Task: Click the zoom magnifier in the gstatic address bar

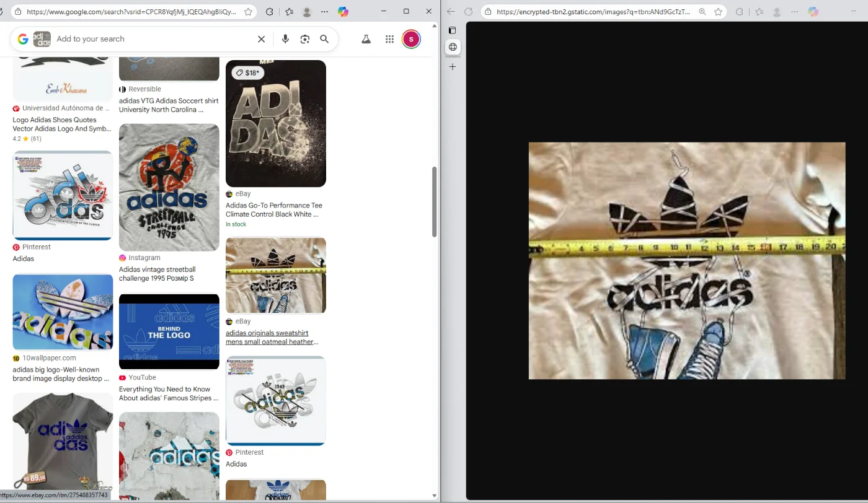Action: [702, 12]
